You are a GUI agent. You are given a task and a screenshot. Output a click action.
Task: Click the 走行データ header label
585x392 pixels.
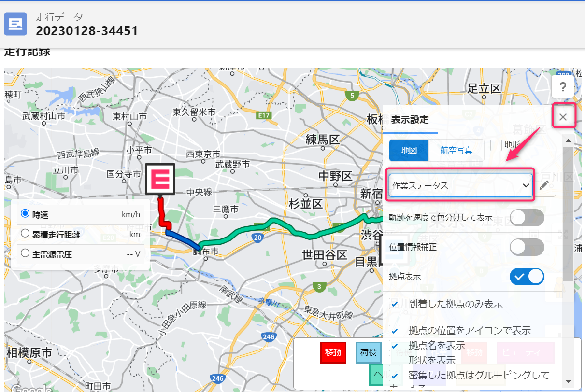coord(59,17)
